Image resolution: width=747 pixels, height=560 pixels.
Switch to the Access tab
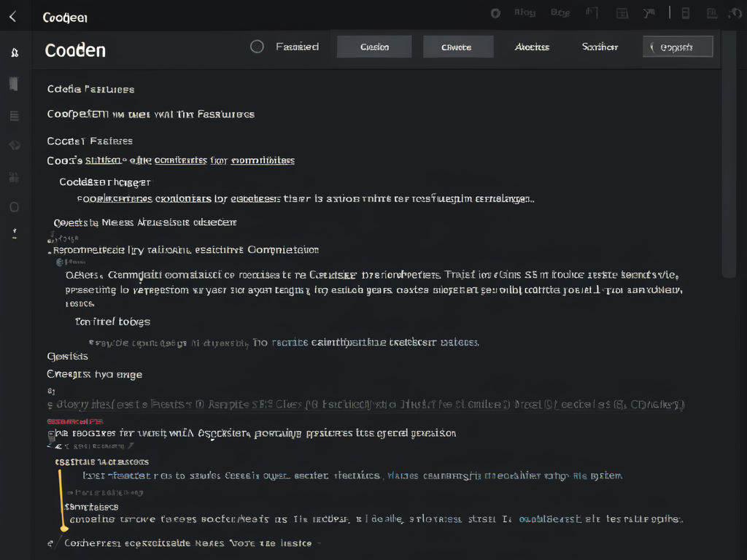click(x=532, y=46)
